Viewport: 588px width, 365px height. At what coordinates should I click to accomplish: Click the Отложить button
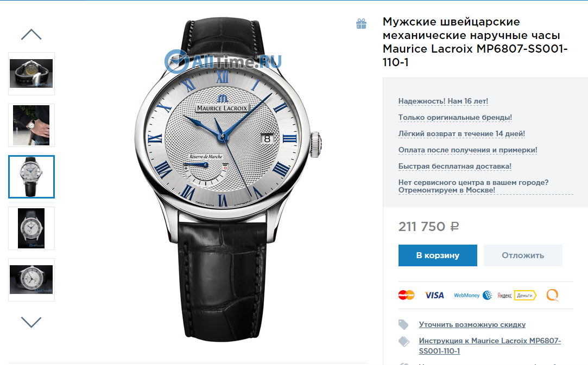(523, 255)
